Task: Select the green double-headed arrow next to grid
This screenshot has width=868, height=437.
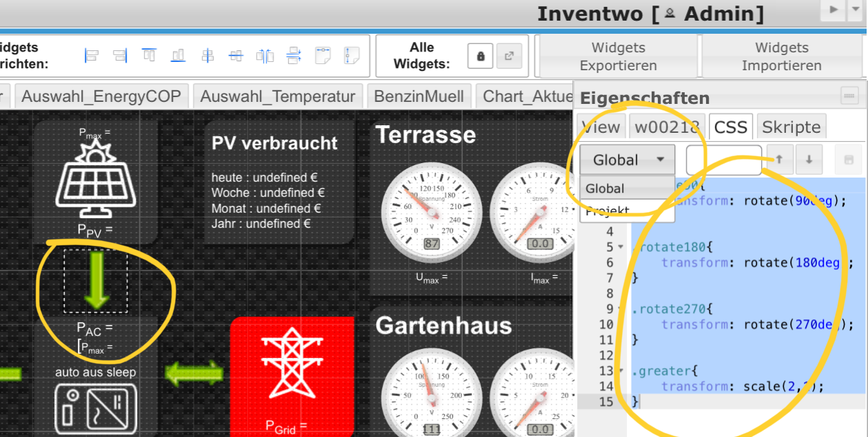Action: [x=195, y=374]
